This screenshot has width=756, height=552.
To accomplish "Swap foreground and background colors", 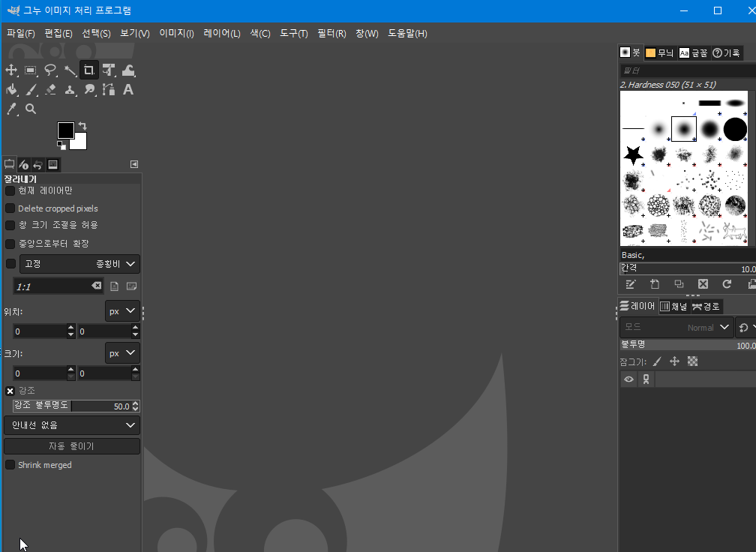I will 82,127.
